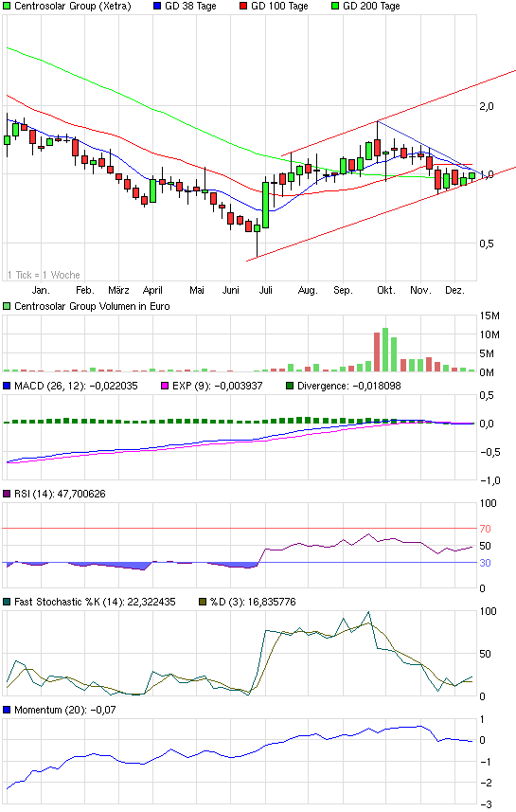Image resolution: width=516 pixels, height=812 pixels.
Task: Click the 'Divergence: -0,018098' label
Action: 348,386
